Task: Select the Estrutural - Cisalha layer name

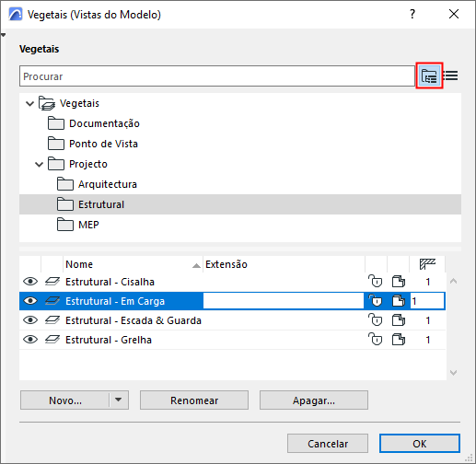Action: 110,282
